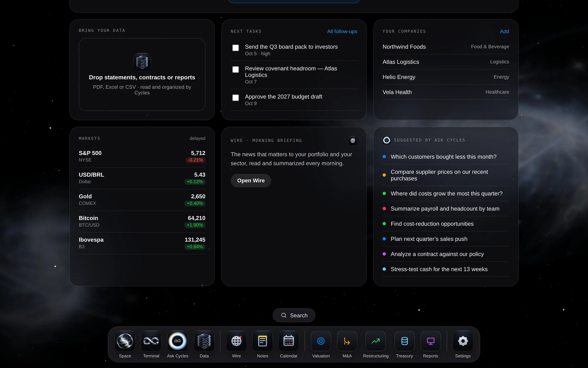This screenshot has height=368, width=588.
Task: Open the Valuation module icon
Action: tap(321, 341)
